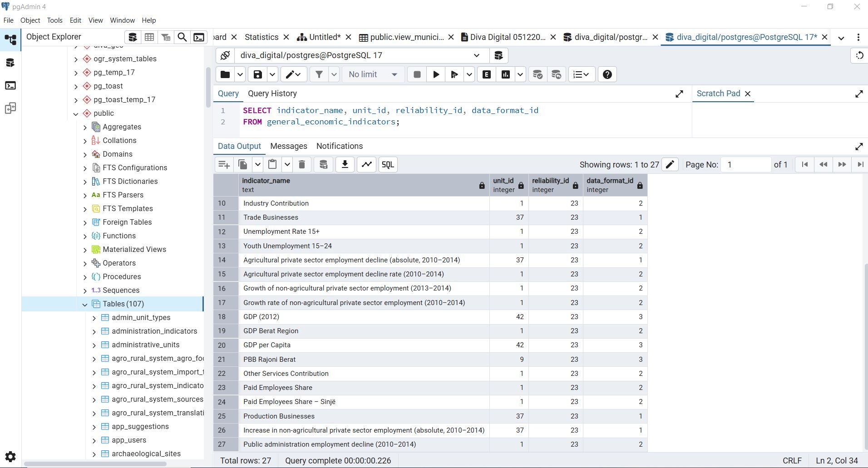Click the Page No input field
868x468 pixels.
tap(746, 164)
